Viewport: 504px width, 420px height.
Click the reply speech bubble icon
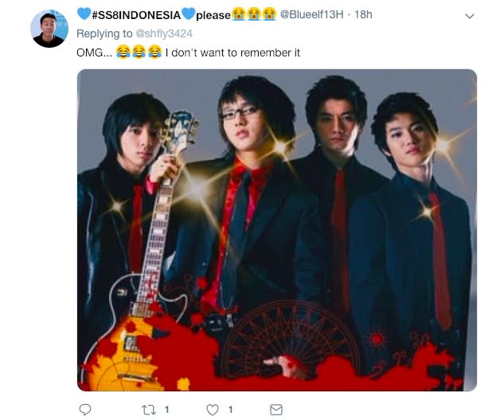point(85,410)
